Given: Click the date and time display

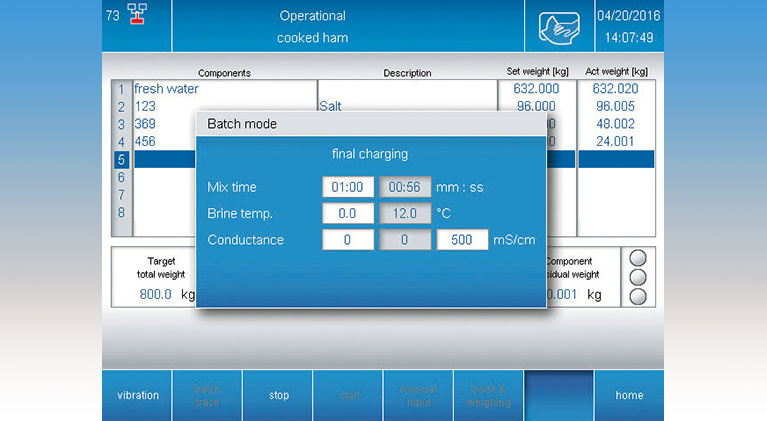Looking at the screenshot, I should tap(629, 27).
